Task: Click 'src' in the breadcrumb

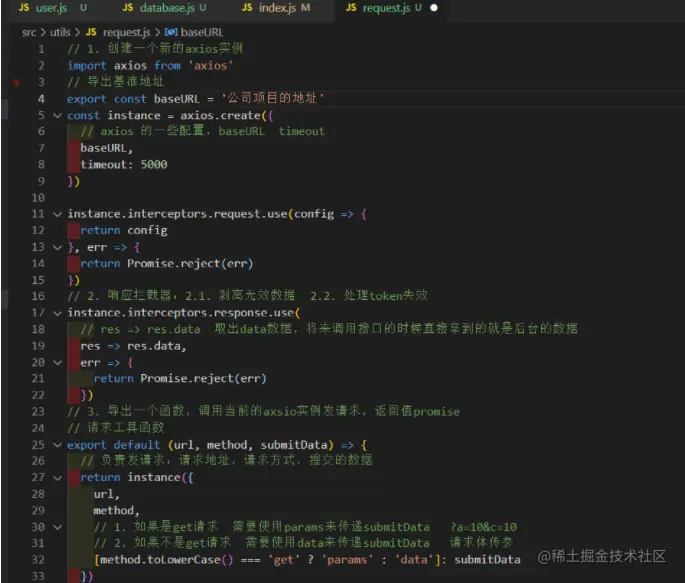Action: pos(29,32)
